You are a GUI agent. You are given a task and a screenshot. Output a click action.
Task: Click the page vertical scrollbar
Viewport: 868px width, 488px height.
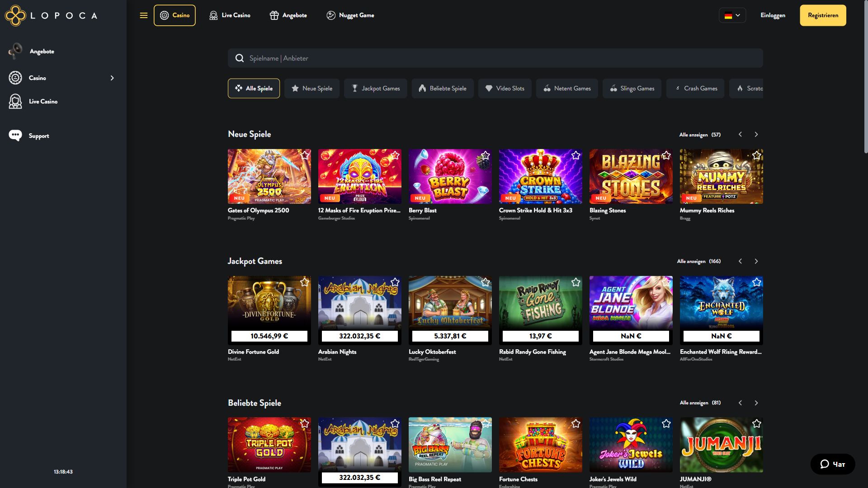click(865, 77)
